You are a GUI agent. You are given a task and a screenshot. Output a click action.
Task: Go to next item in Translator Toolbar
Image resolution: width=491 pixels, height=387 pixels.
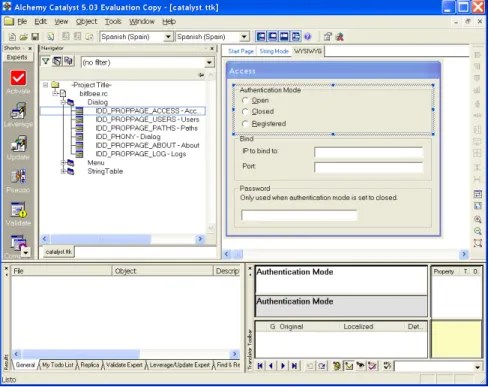point(283,366)
